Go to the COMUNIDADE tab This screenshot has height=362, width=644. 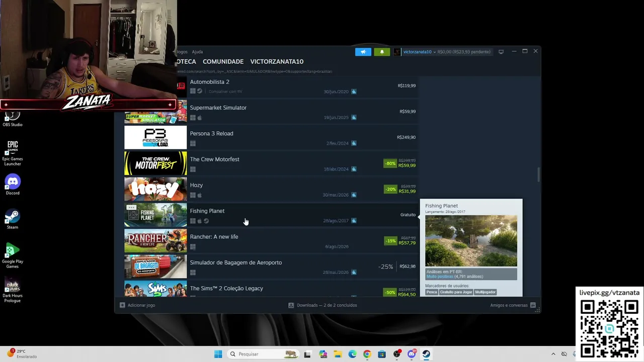223,61
